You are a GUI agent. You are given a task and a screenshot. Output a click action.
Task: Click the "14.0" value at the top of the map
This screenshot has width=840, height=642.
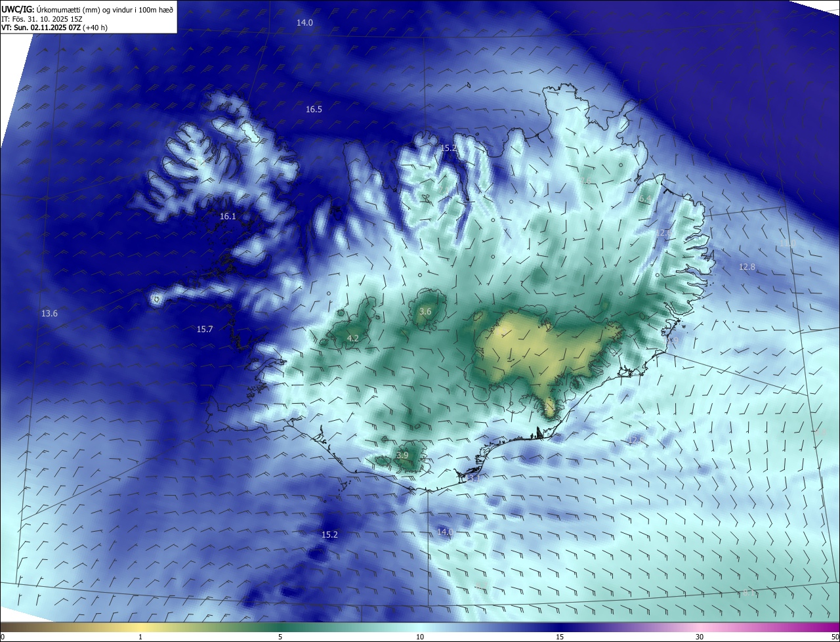304,23
